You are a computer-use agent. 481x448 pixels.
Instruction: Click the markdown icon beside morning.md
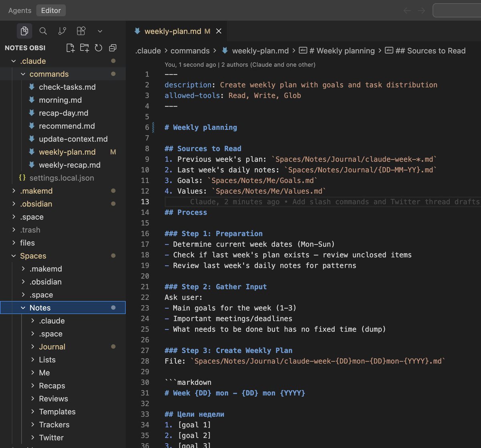click(32, 100)
